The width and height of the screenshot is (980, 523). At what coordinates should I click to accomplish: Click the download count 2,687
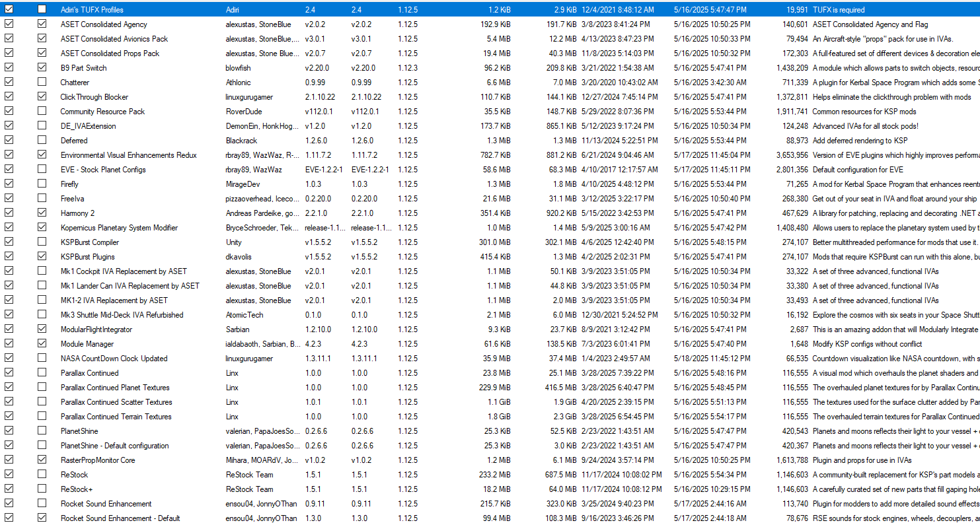(799, 330)
